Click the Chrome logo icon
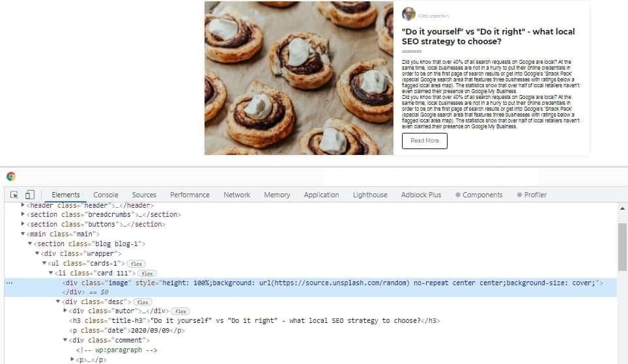628x364 pixels. (11, 176)
